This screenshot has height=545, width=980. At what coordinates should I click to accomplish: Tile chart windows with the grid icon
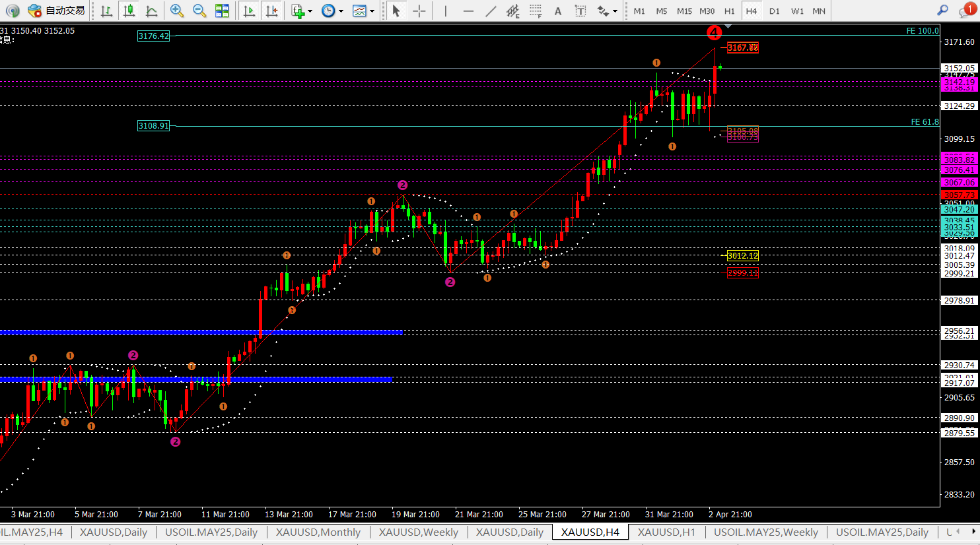coord(222,11)
